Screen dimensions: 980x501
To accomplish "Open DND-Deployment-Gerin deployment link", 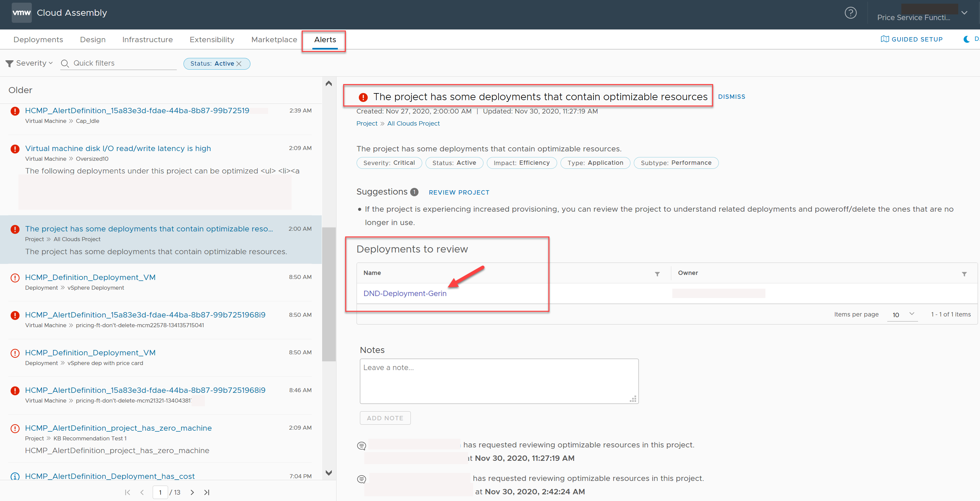I will pos(404,293).
